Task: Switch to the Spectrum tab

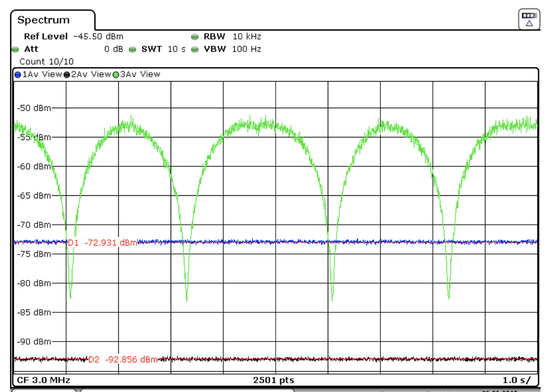Action: (x=44, y=20)
